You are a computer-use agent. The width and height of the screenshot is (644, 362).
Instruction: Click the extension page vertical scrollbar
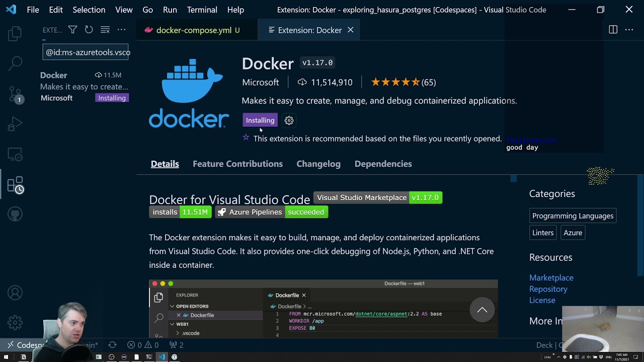pos(641,225)
